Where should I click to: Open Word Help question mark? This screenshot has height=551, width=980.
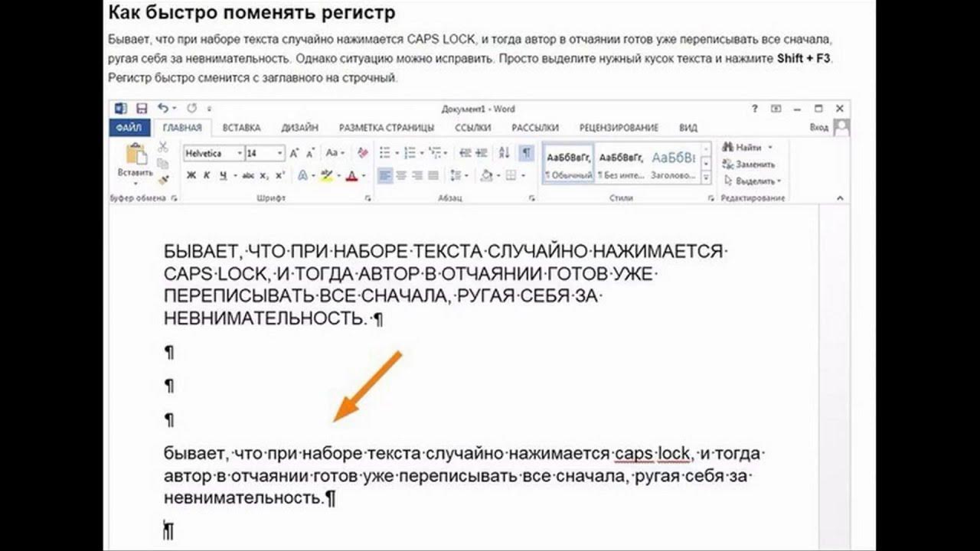tap(755, 109)
